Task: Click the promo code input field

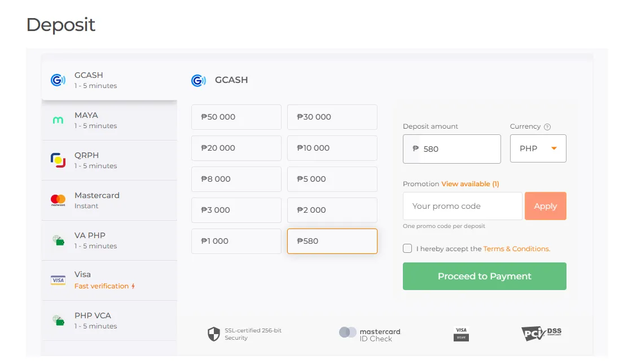Action: (462, 206)
